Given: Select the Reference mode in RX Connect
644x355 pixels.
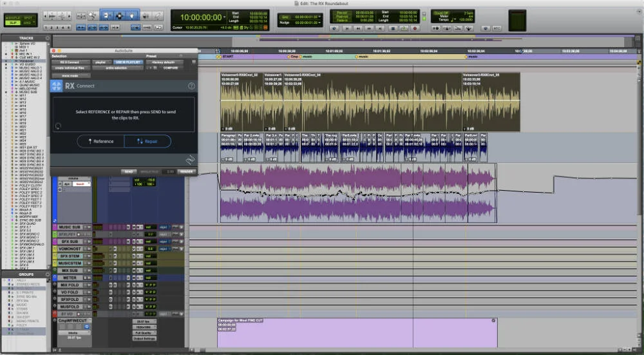Looking at the screenshot, I should (101, 141).
